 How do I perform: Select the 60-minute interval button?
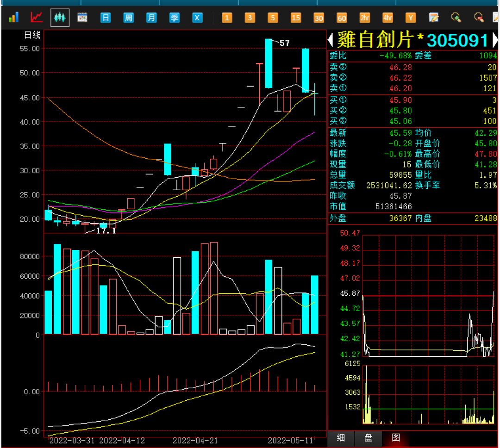[x=342, y=18]
